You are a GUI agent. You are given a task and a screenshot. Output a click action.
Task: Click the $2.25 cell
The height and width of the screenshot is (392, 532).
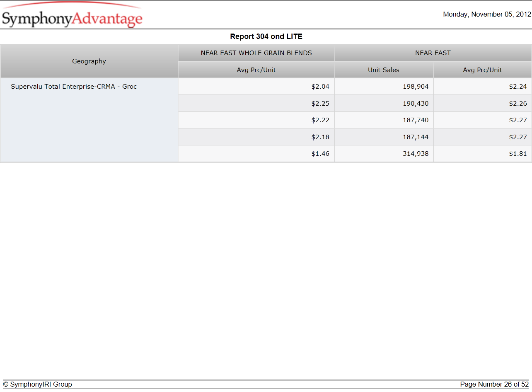click(x=256, y=103)
